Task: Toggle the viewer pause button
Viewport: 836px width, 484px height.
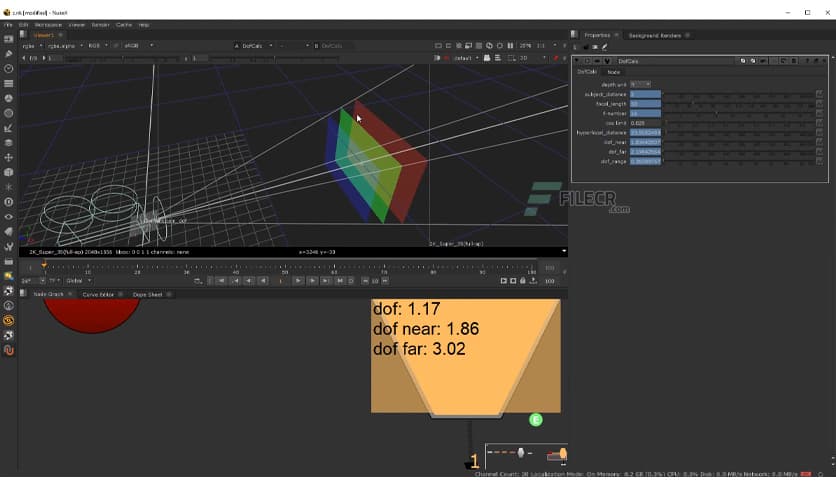Action: (x=510, y=46)
